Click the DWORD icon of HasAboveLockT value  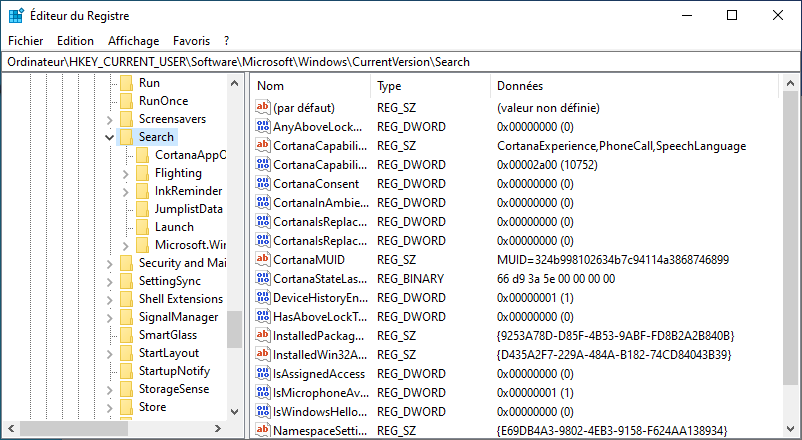[x=263, y=317]
